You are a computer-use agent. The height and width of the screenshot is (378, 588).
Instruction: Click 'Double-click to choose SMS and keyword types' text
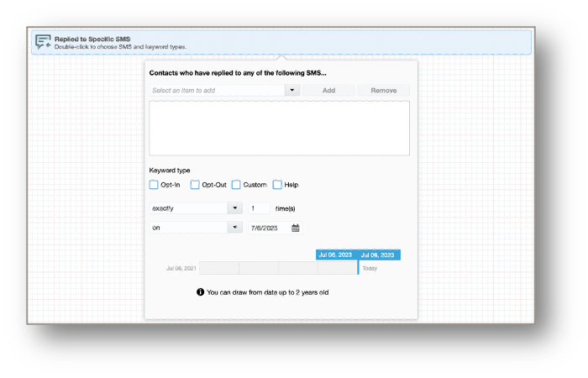coord(120,47)
